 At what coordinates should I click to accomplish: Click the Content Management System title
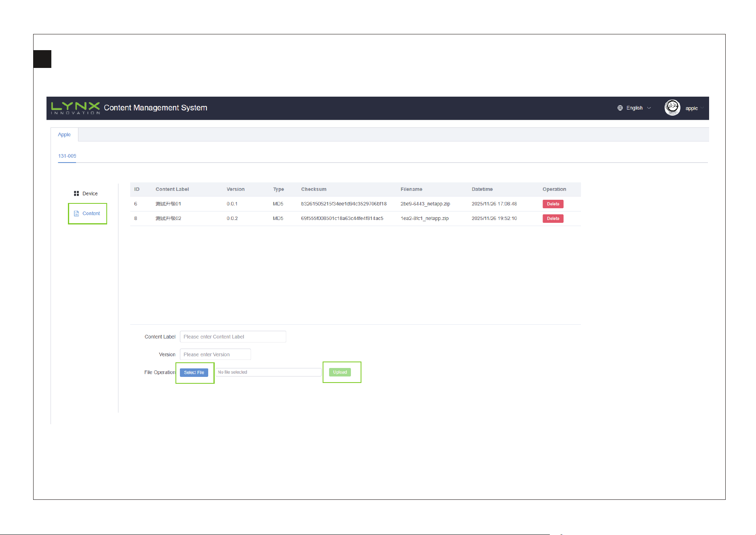pyautogui.click(x=156, y=108)
